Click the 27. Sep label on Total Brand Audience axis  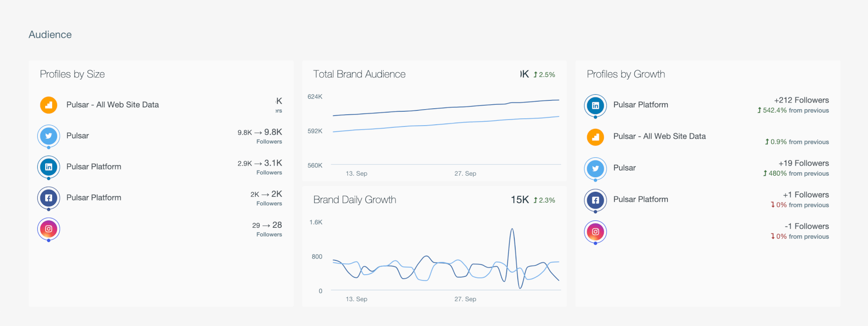[465, 173]
